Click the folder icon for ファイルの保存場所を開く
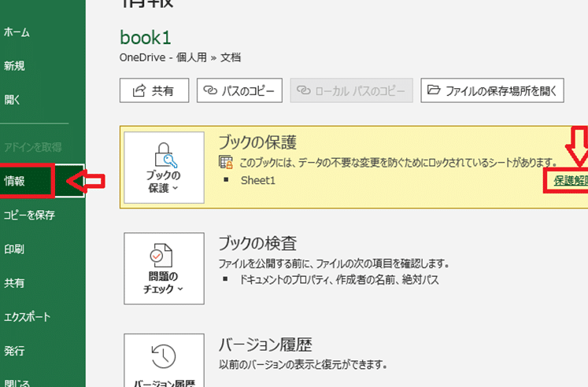The height and width of the screenshot is (387, 588). 434,90
